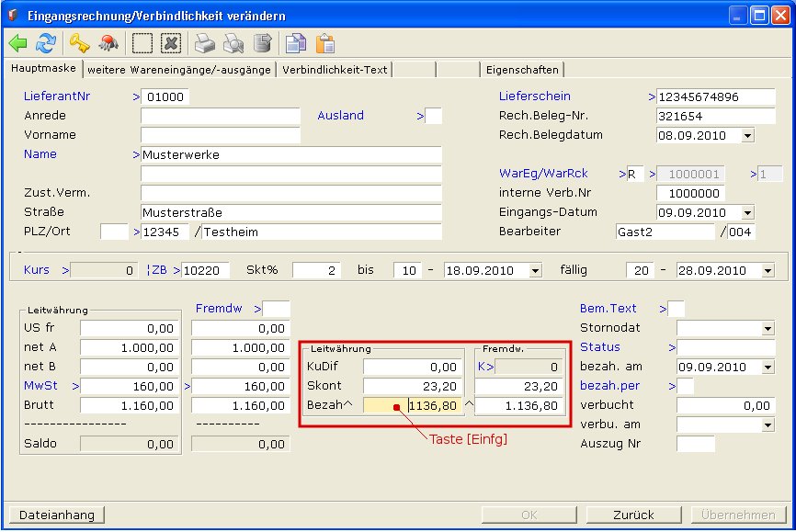The width and height of the screenshot is (796, 532).
Task: Toggle the Bem.Text checkbox
Action: coord(676,309)
